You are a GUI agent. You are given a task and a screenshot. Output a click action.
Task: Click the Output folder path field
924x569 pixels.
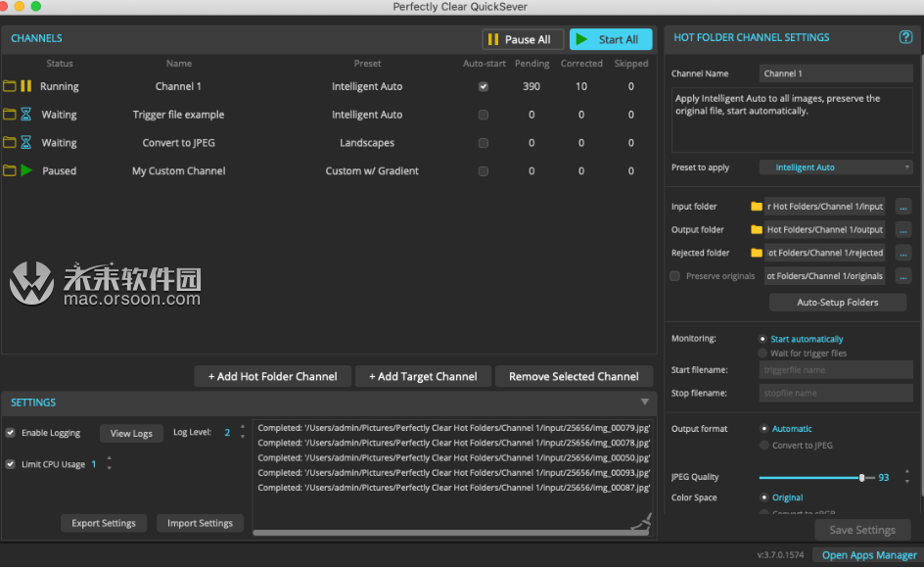[824, 229]
